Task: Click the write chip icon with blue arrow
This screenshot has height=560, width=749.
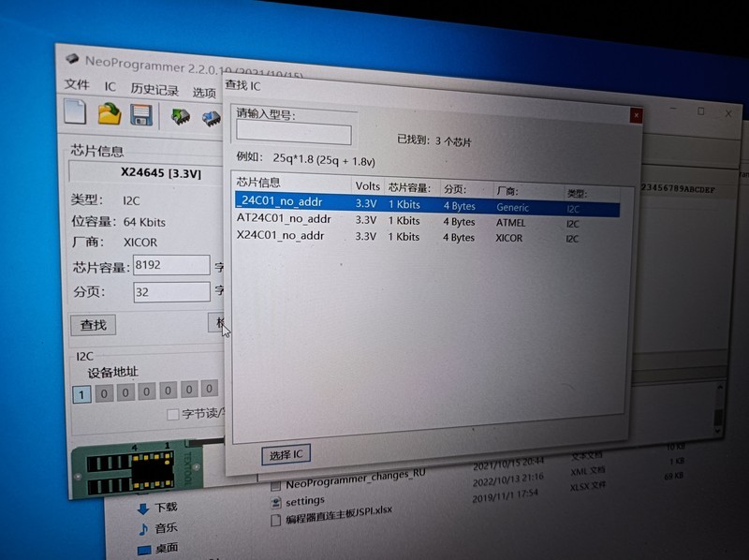Action: 211,119
